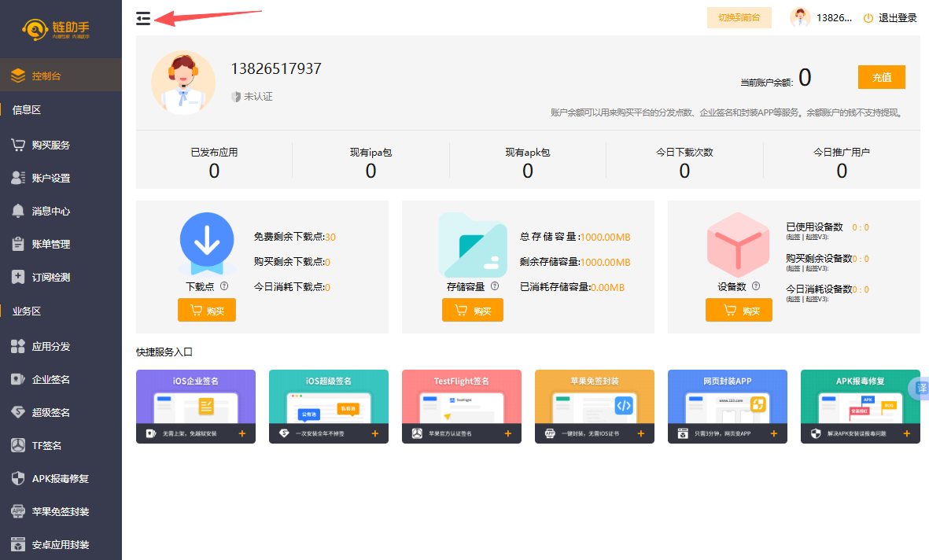Expand the account name dropdown 13826...
This screenshot has height=560, width=929.
(x=834, y=18)
